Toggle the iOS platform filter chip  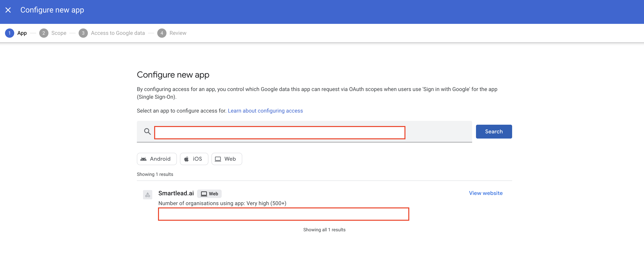click(194, 159)
